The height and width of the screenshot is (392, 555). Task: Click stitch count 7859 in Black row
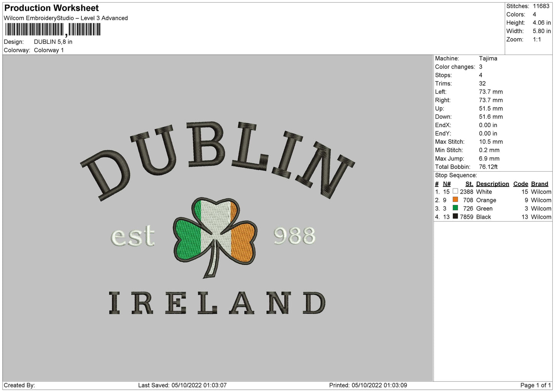[467, 217]
